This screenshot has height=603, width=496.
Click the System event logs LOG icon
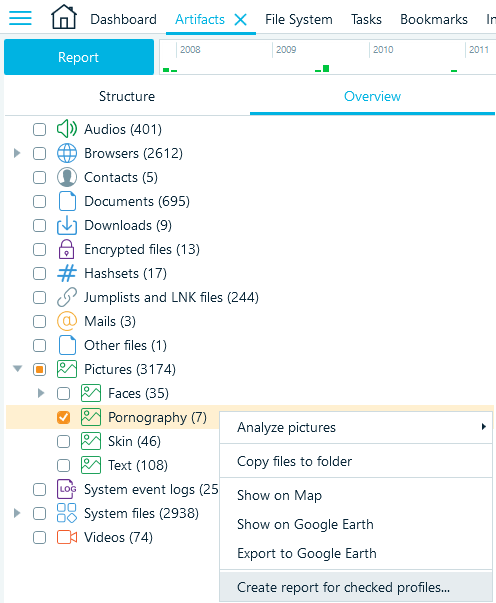pos(67,489)
